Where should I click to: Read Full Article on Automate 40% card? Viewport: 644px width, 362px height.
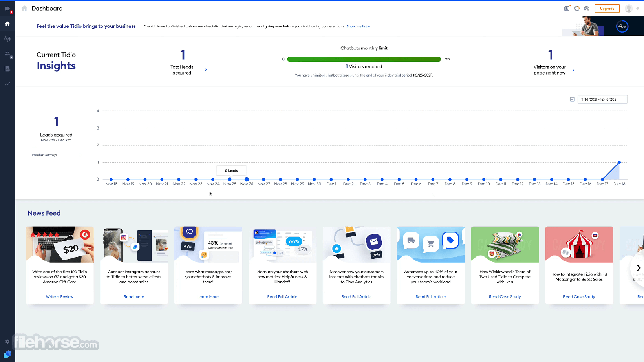pyautogui.click(x=431, y=297)
